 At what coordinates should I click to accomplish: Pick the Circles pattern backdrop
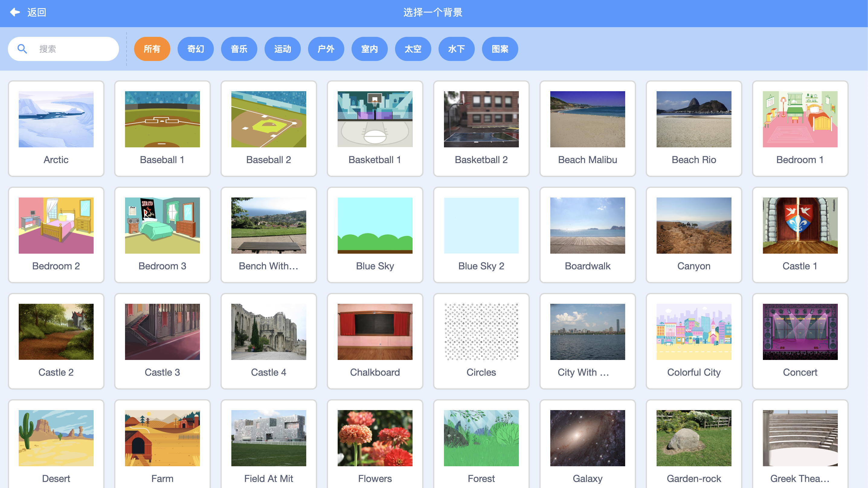click(481, 341)
